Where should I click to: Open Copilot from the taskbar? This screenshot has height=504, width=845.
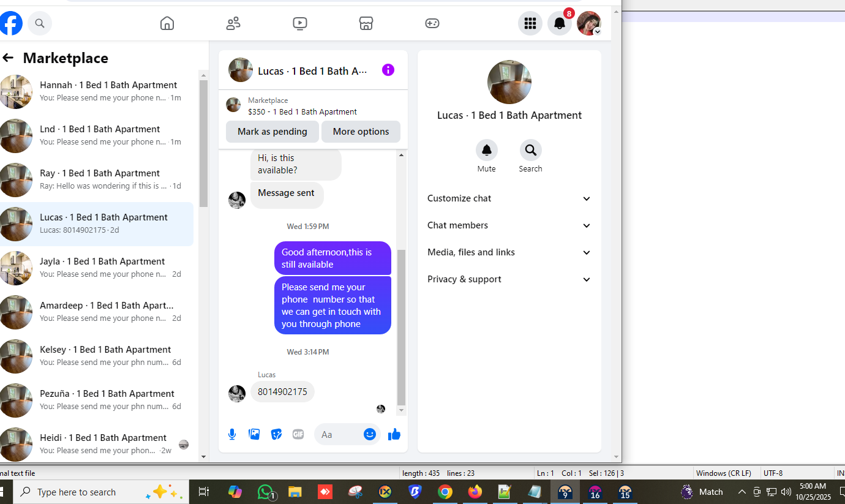coord(235,492)
